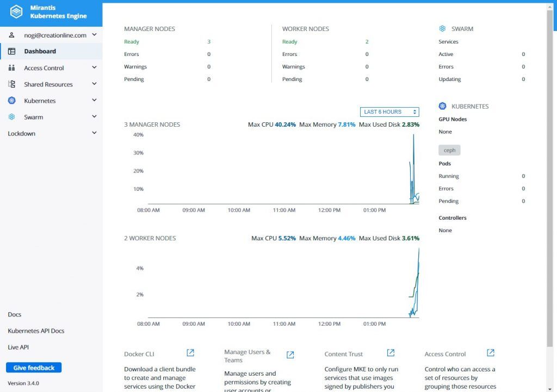The image size is (557, 392).
Task: Click the GPU Nodes label
Action: [453, 119]
